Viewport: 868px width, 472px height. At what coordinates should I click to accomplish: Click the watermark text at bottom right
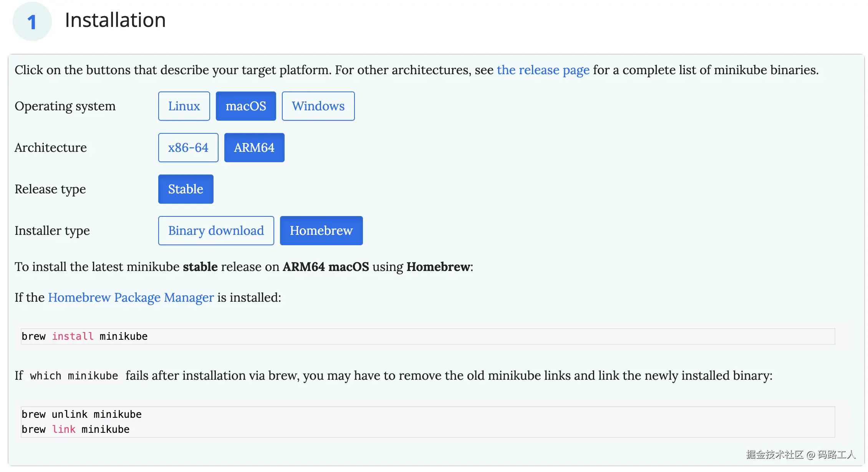(x=800, y=455)
